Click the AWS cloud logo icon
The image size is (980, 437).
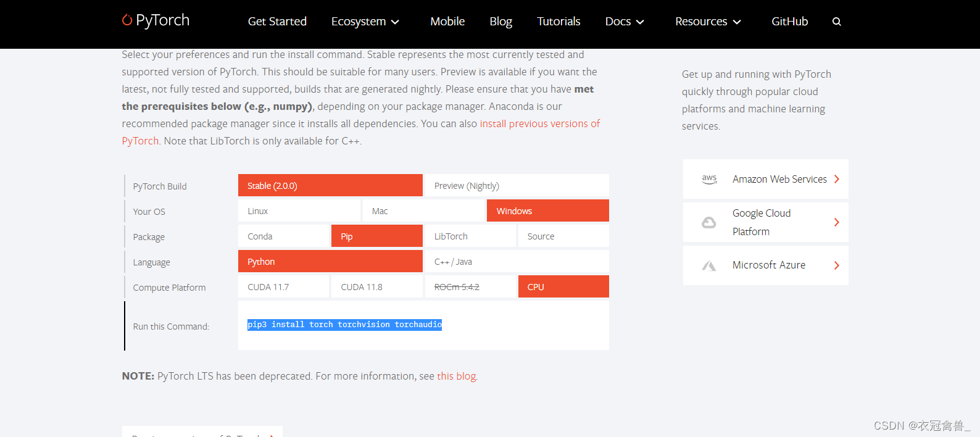(709, 179)
